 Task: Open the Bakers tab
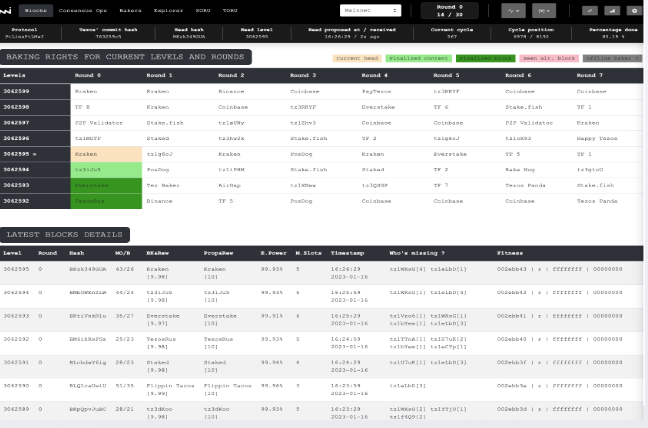click(x=131, y=11)
